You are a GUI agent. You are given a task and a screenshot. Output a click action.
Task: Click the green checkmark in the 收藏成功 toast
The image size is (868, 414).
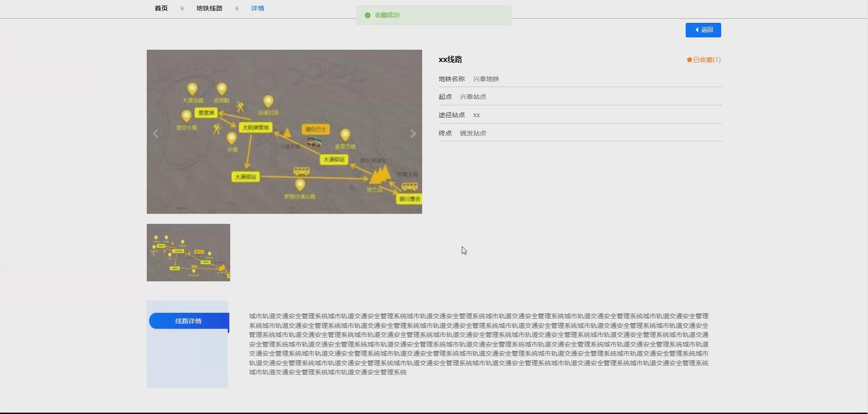[367, 15]
